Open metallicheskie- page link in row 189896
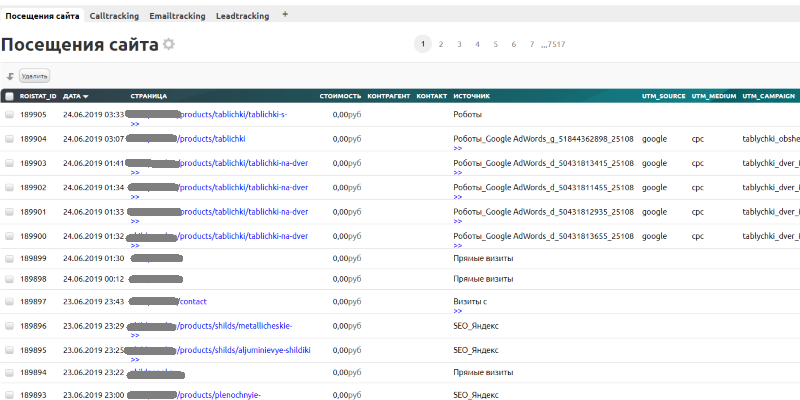Image resolution: width=800 pixels, height=400 pixels. [x=235, y=326]
